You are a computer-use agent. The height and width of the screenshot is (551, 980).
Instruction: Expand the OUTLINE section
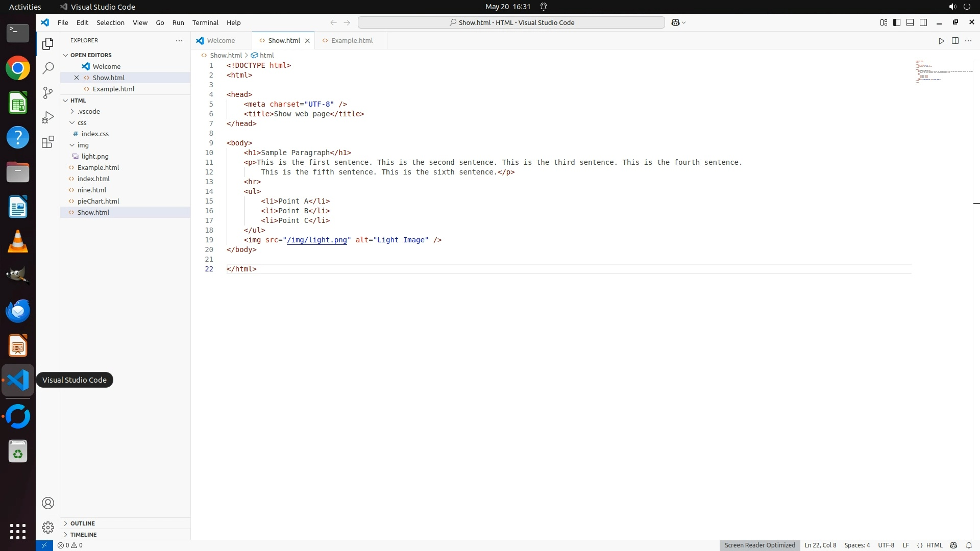[83, 523]
